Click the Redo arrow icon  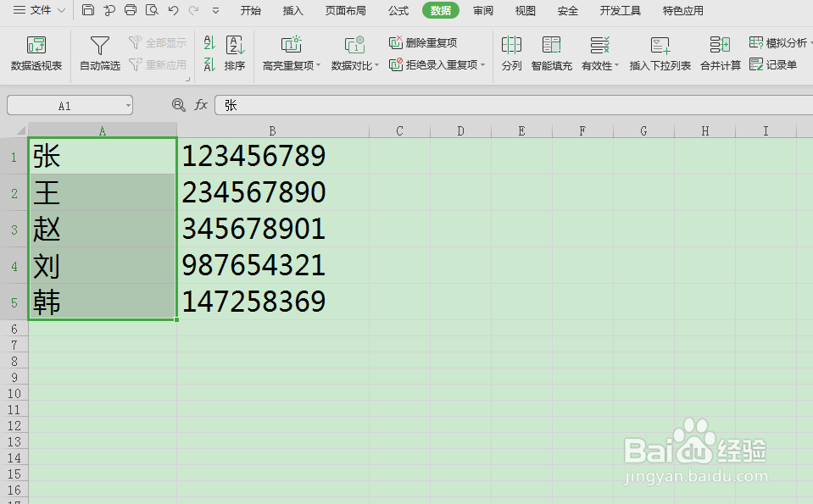[193, 10]
